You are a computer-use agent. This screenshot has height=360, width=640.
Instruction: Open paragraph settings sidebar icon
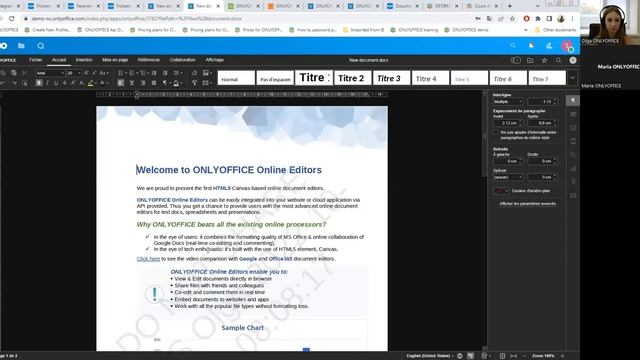[573, 100]
